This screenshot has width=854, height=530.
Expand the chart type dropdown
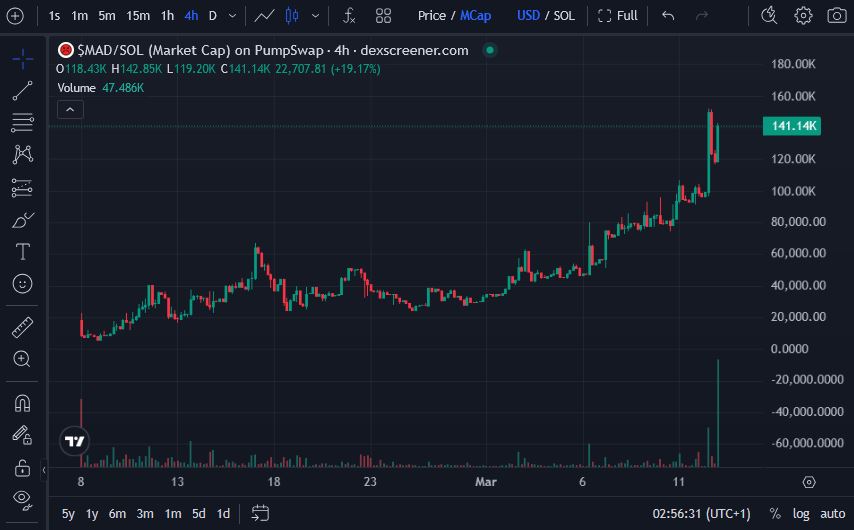point(315,16)
